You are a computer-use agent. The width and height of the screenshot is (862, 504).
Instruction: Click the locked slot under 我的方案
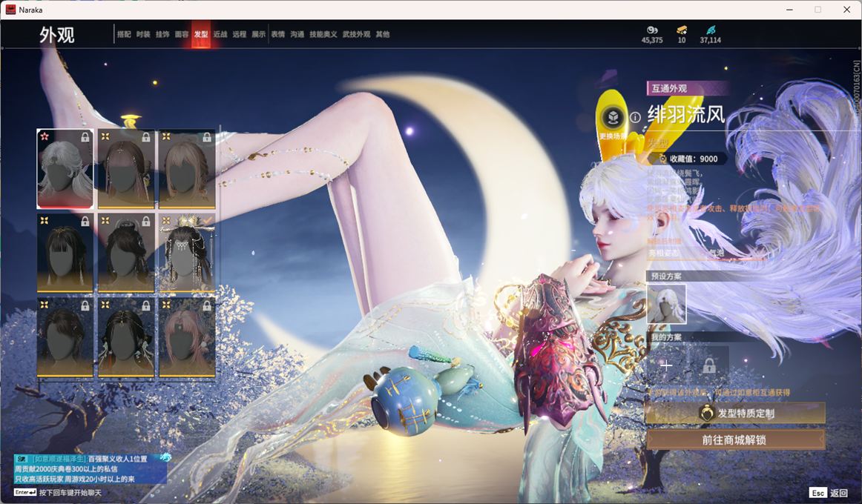point(708,365)
